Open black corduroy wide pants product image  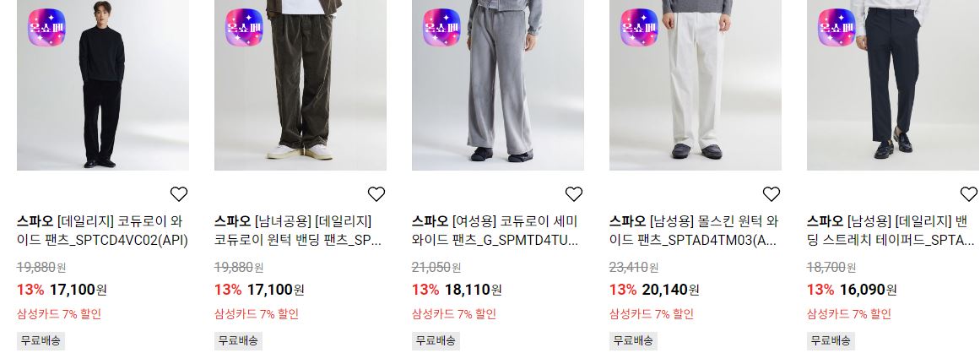(x=103, y=85)
